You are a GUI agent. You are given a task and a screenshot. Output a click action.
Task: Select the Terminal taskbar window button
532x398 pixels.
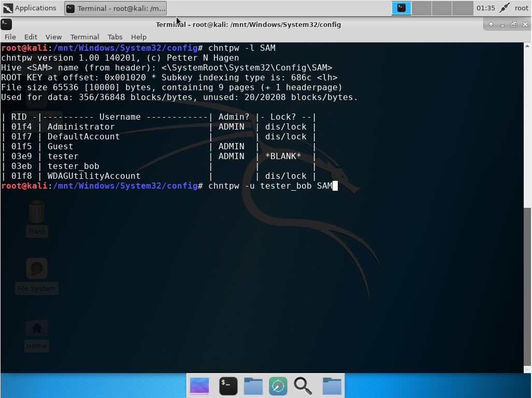tap(116, 8)
